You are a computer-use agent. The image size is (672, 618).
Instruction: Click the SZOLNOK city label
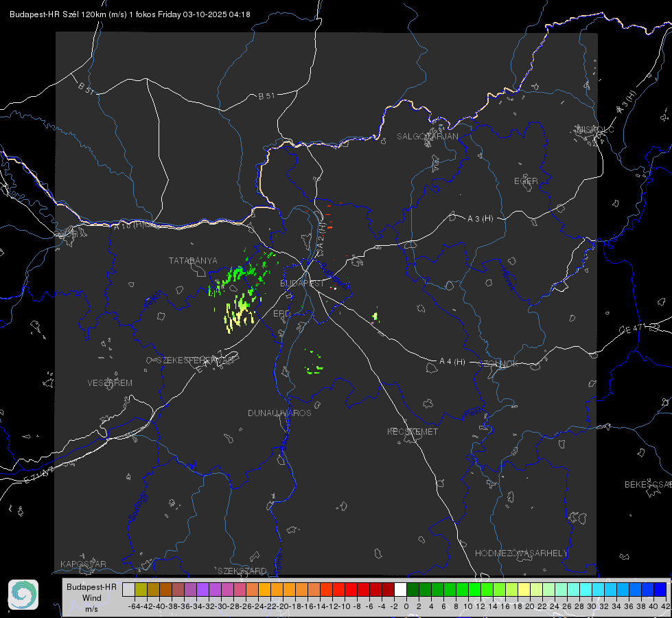pyautogui.click(x=498, y=364)
